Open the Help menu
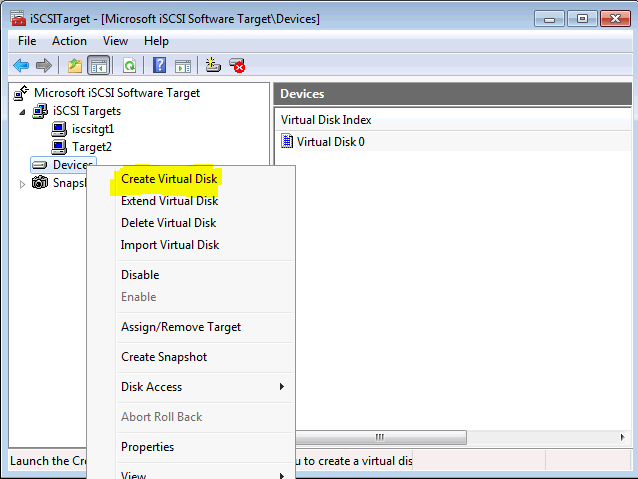638x479 pixels. pos(156,41)
